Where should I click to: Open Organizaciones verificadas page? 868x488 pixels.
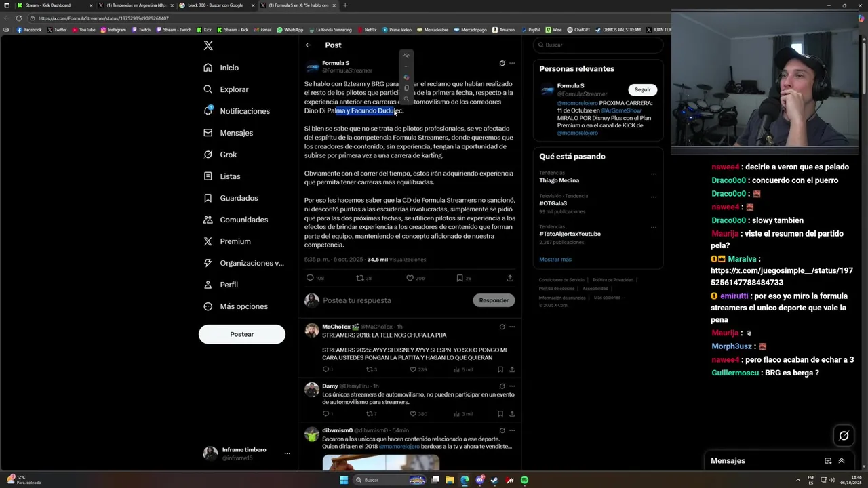pyautogui.click(x=243, y=263)
